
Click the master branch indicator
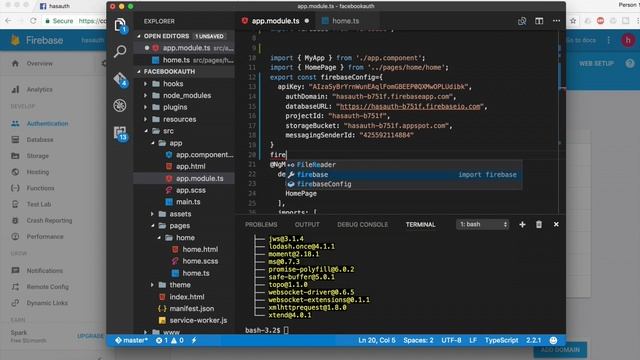131,340
